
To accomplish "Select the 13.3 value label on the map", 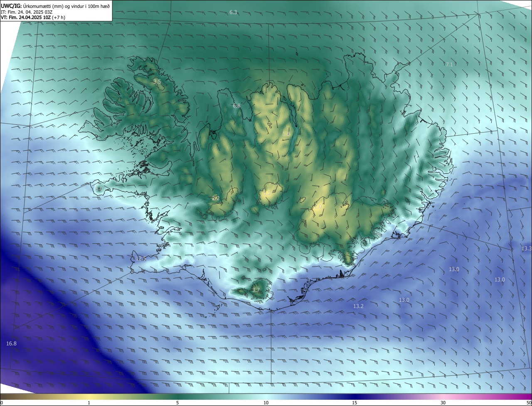I will [x=527, y=248].
